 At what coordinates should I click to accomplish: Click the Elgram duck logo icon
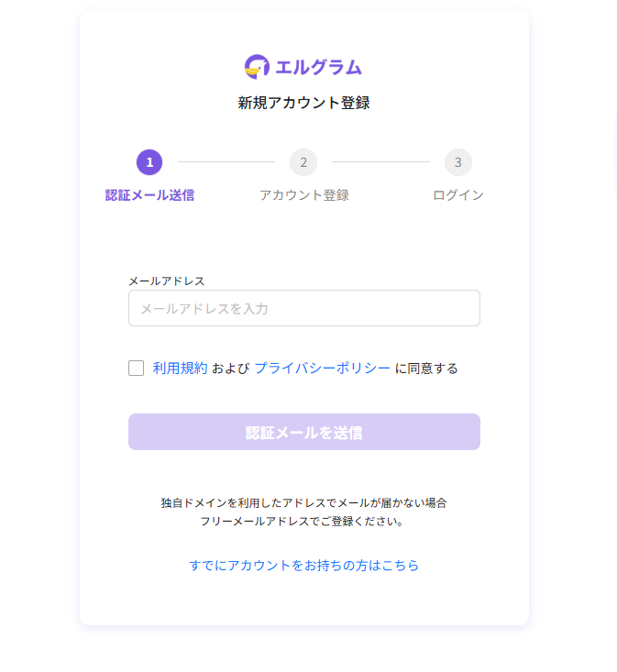click(x=257, y=66)
